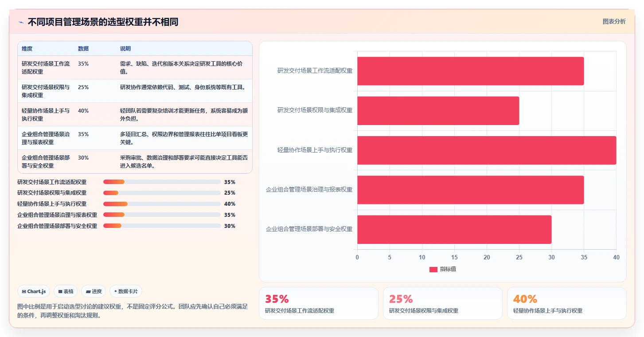Click the 数据 column header
Image resolution: width=644 pixels, height=337 pixels.
[83, 49]
